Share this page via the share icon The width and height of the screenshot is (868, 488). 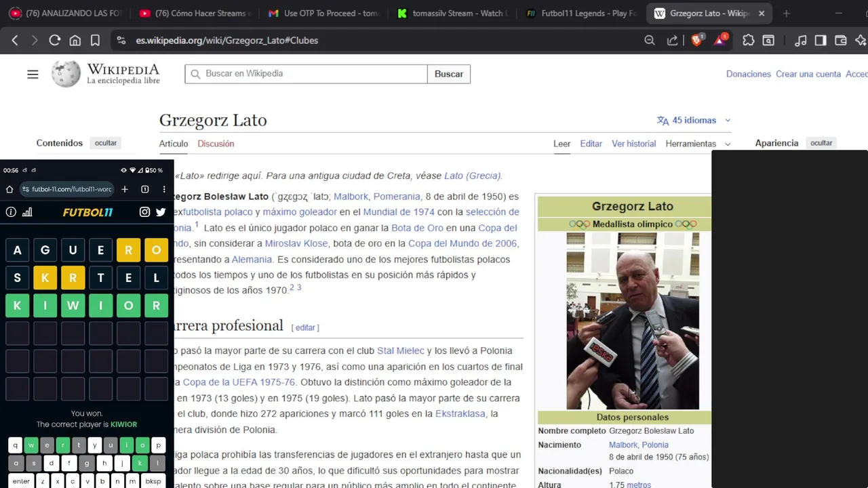click(672, 41)
